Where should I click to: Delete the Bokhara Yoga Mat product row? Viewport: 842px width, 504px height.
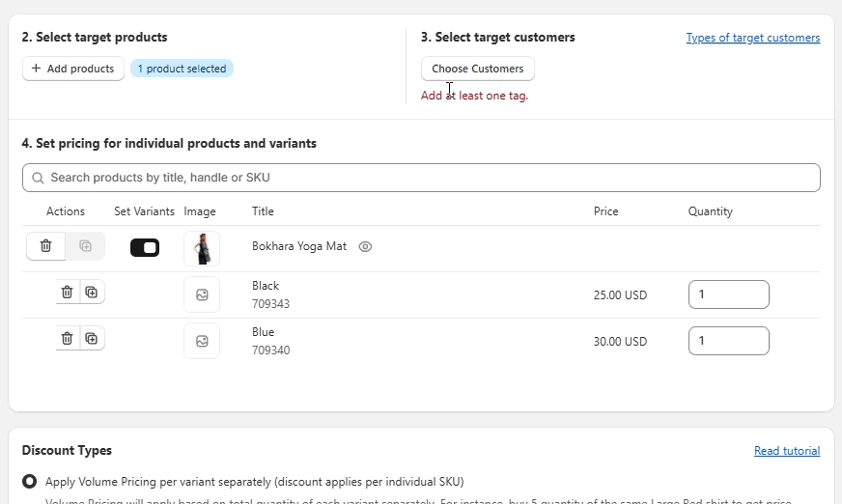45,246
